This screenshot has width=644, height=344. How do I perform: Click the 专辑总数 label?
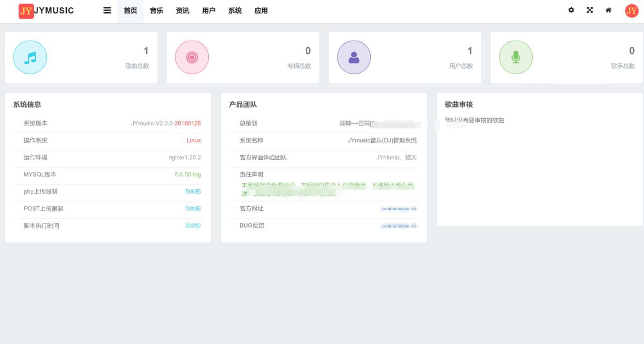click(299, 66)
